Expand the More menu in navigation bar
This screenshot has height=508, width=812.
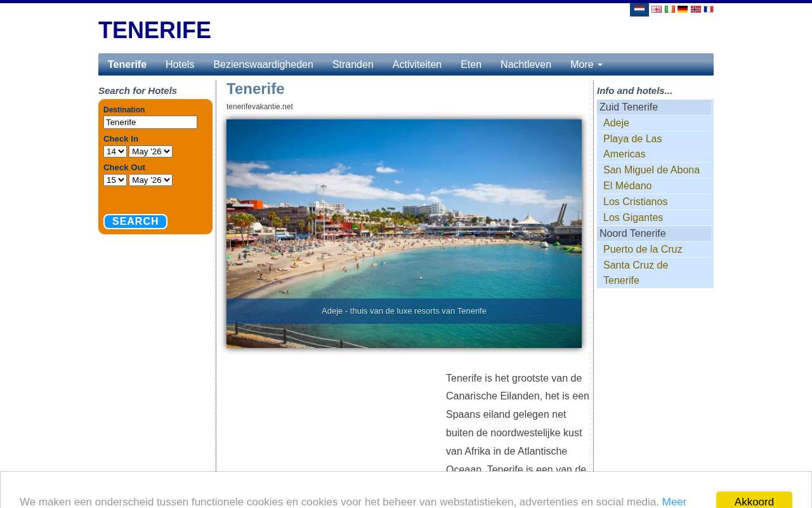(586, 65)
